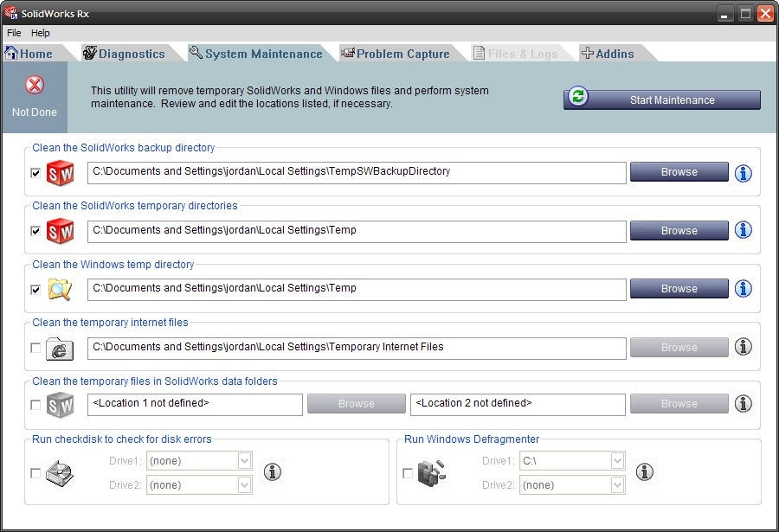Open info for Windows temp directory
This screenshot has width=779, height=532.
(x=744, y=289)
